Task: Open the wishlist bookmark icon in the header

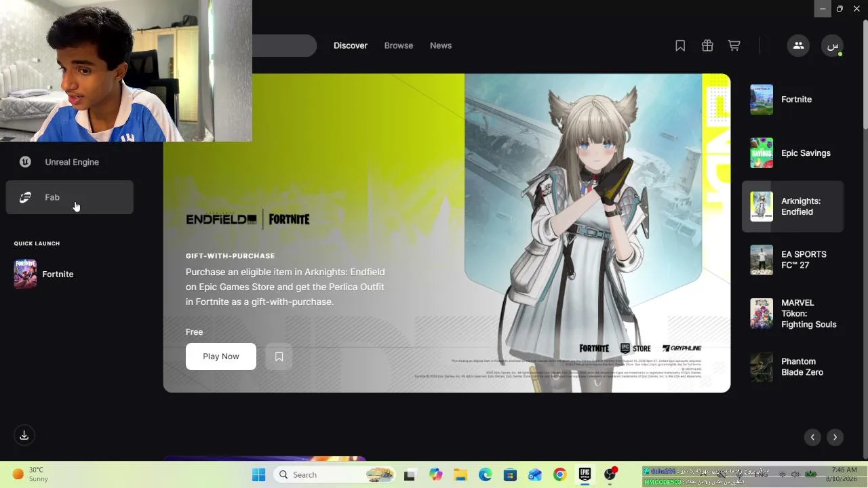Action: point(680,45)
